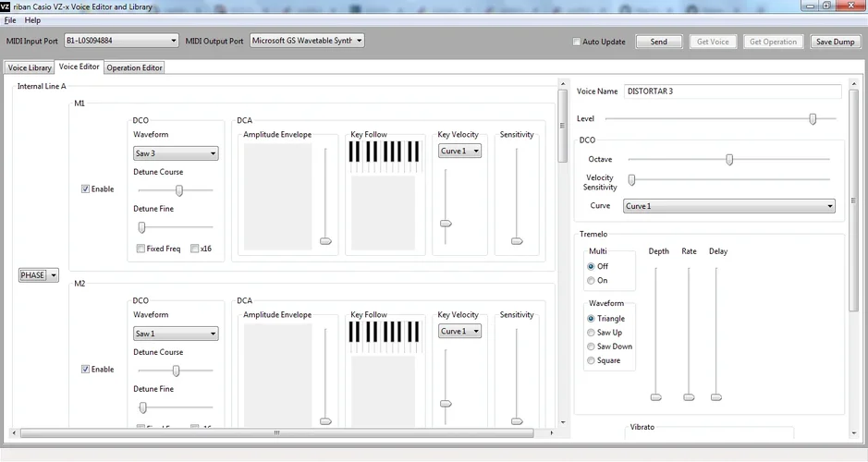Expand the MIDI Input Port dropdown
The width and height of the screenshot is (868, 462).
121,41
